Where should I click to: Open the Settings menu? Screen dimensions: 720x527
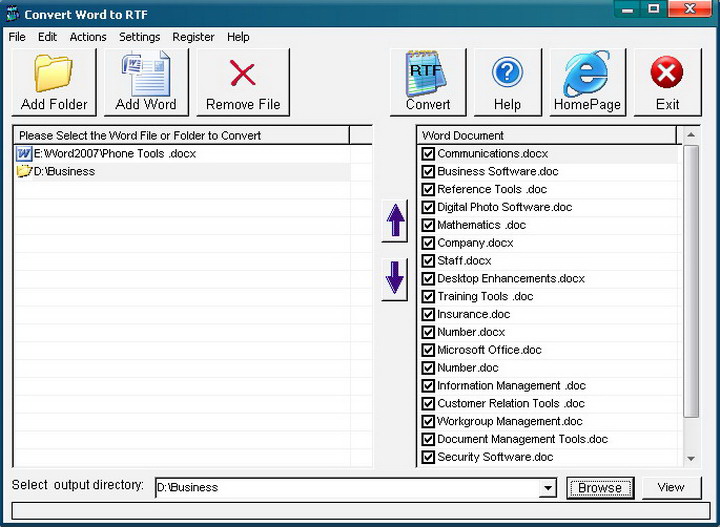[x=140, y=37]
